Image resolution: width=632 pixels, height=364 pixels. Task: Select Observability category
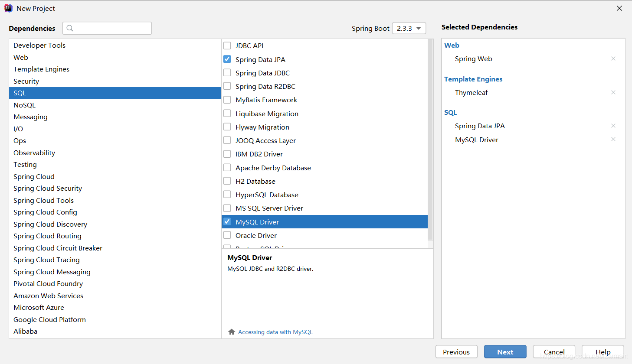coord(115,153)
